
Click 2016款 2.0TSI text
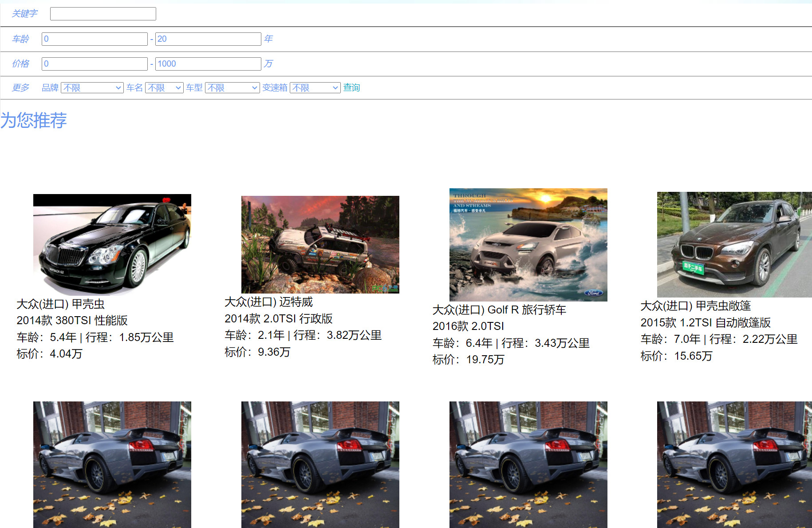469,326
